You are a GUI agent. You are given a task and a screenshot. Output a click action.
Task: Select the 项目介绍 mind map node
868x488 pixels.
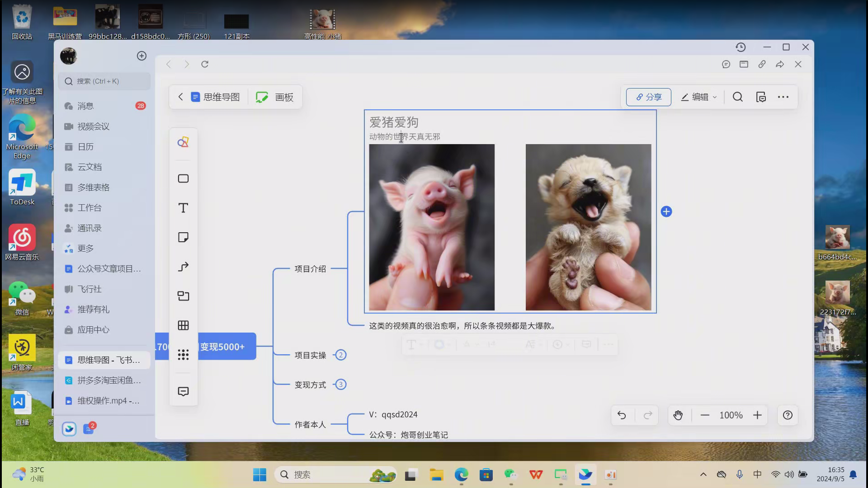(x=310, y=269)
